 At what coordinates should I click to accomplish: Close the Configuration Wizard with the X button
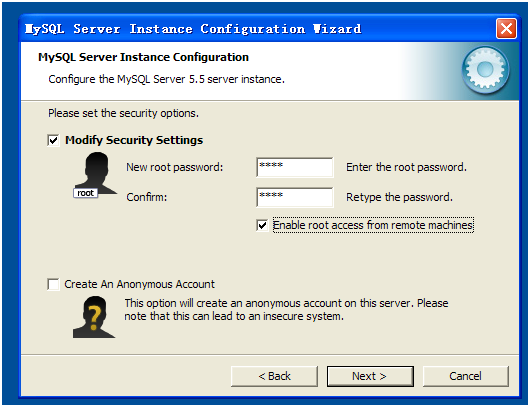[x=506, y=29]
